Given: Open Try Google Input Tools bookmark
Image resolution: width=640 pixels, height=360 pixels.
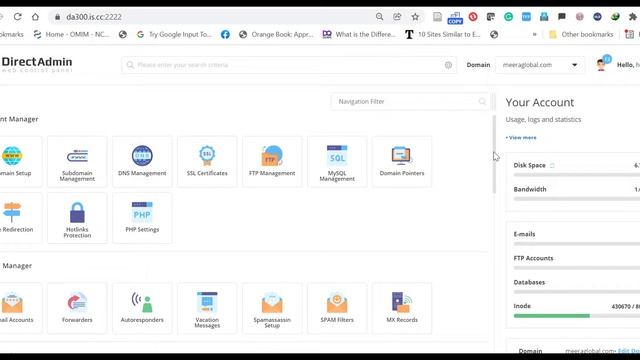Looking at the screenshot, I should 174,35.
